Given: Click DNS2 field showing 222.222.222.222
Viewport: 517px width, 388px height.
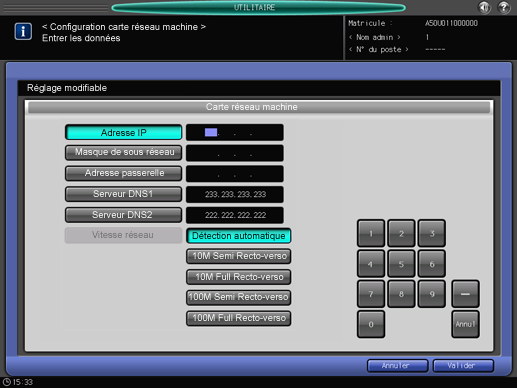Looking at the screenshot, I should coord(235,215).
